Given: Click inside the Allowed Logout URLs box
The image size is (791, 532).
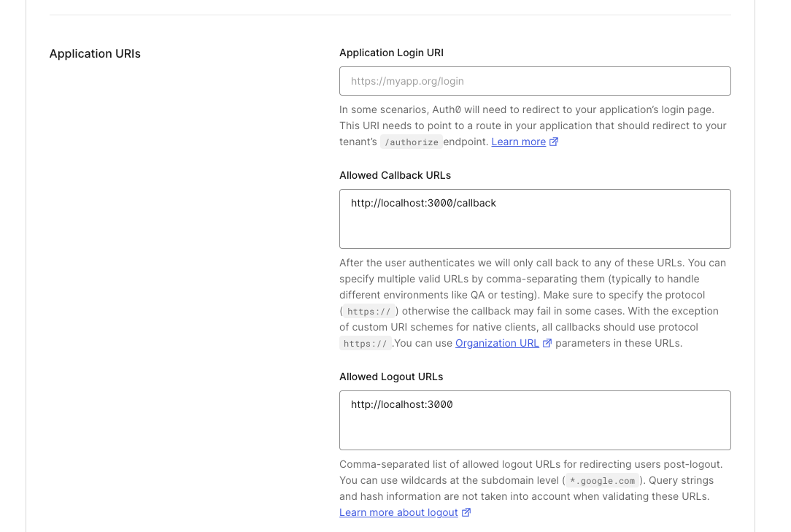Looking at the screenshot, I should (x=535, y=420).
